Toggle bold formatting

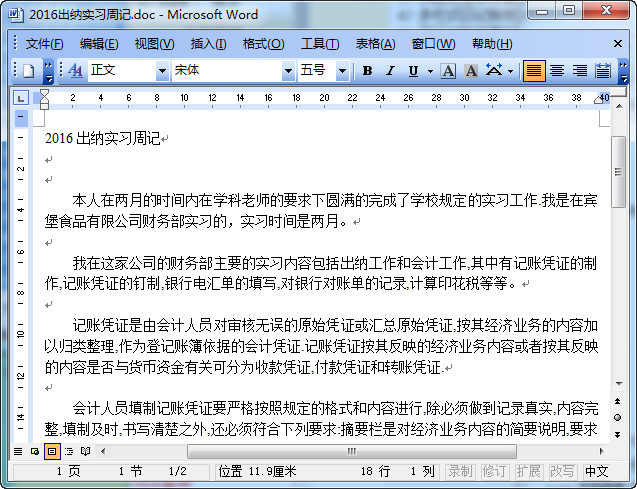[367, 71]
